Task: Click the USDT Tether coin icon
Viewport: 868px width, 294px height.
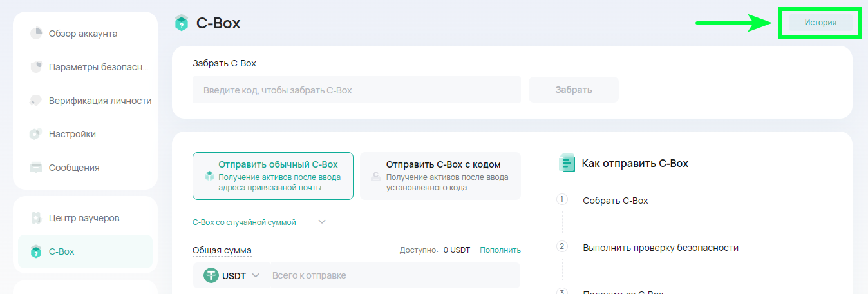Action: coord(211,275)
